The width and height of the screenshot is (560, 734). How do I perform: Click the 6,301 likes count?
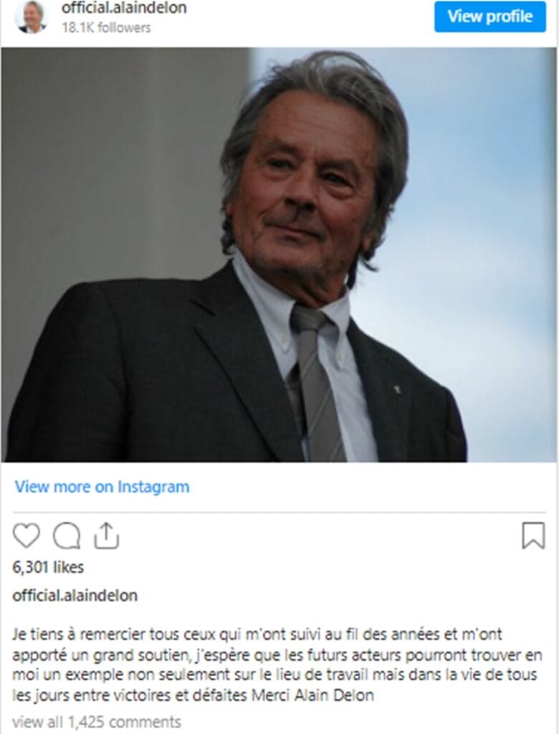(48, 568)
